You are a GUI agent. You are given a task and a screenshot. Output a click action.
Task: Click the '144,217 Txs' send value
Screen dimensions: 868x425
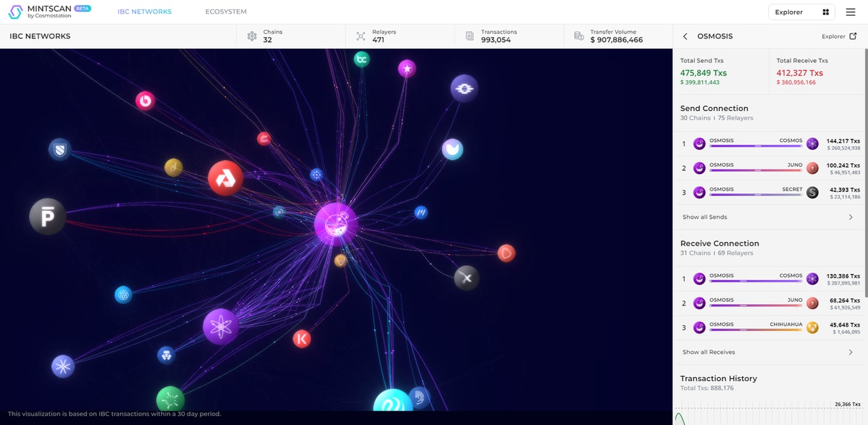pos(843,141)
